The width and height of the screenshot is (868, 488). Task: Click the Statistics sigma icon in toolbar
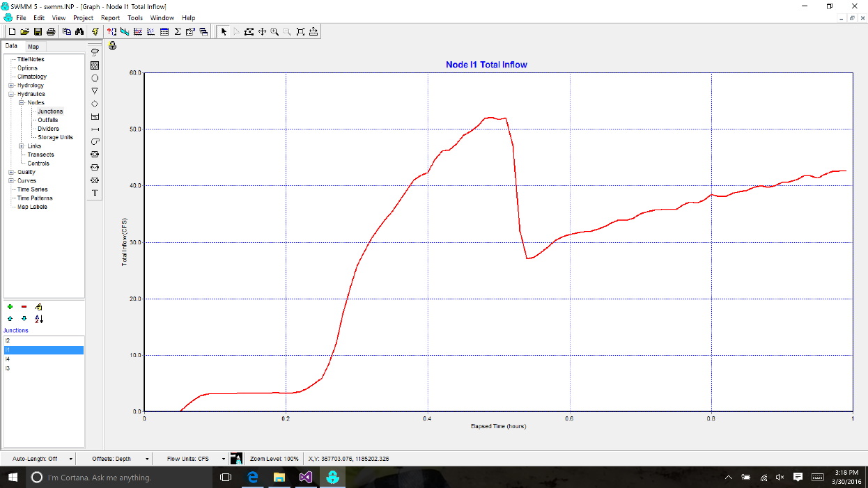point(177,31)
